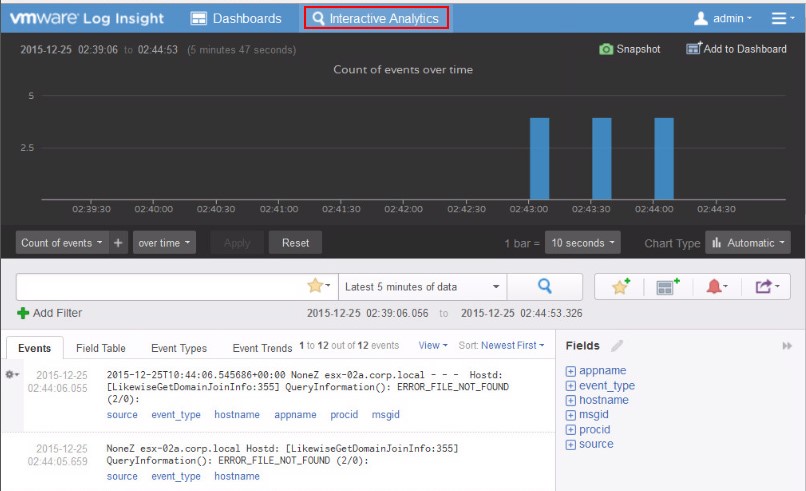
Task: Collapse the Fields panel with arrows
Action: pos(787,346)
